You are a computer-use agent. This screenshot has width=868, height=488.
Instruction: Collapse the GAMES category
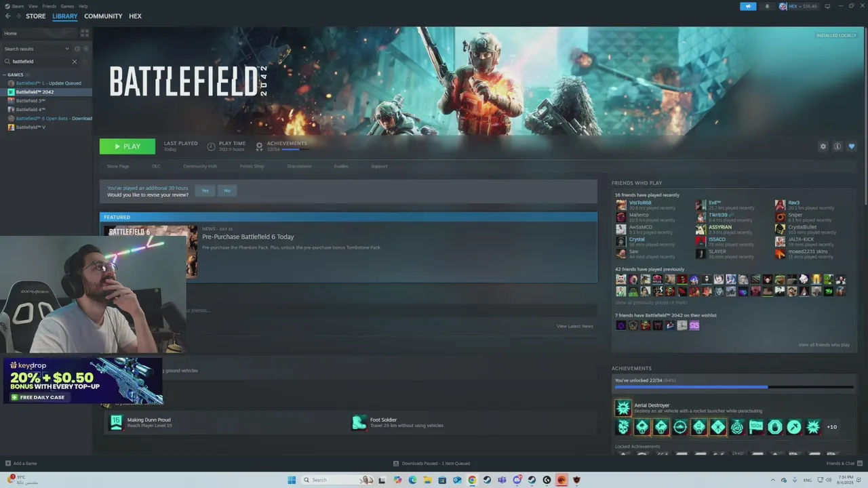tap(5, 75)
